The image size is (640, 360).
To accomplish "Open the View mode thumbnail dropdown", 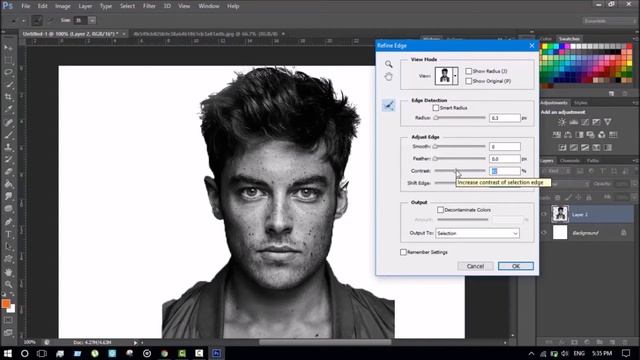I will (x=455, y=76).
